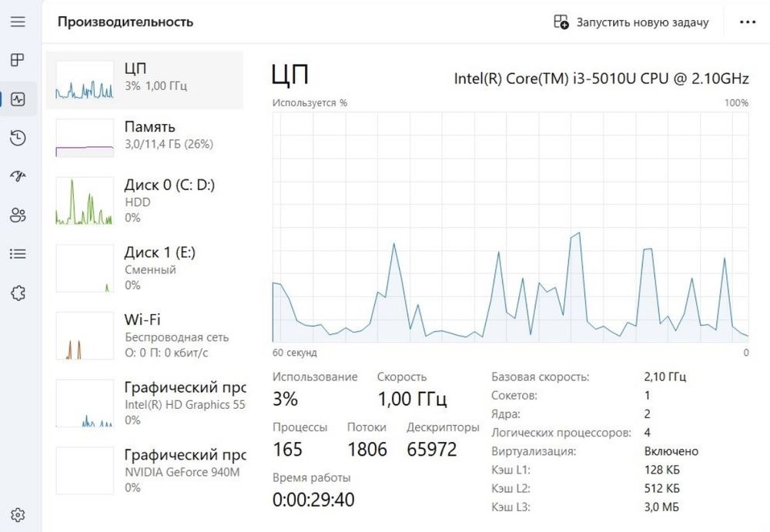Click the Производительность page heading
770x532 pixels.
click(x=126, y=22)
